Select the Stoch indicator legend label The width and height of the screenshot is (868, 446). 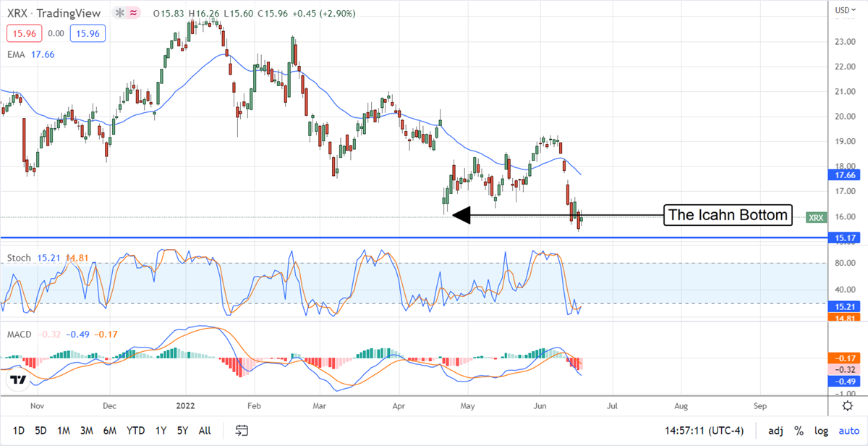pyautogui.click(x=19, y=258)
